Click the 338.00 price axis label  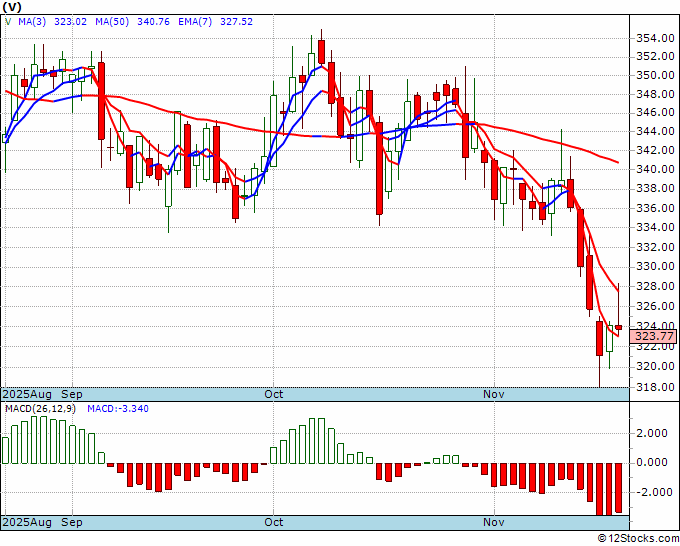tap(655, 189)
